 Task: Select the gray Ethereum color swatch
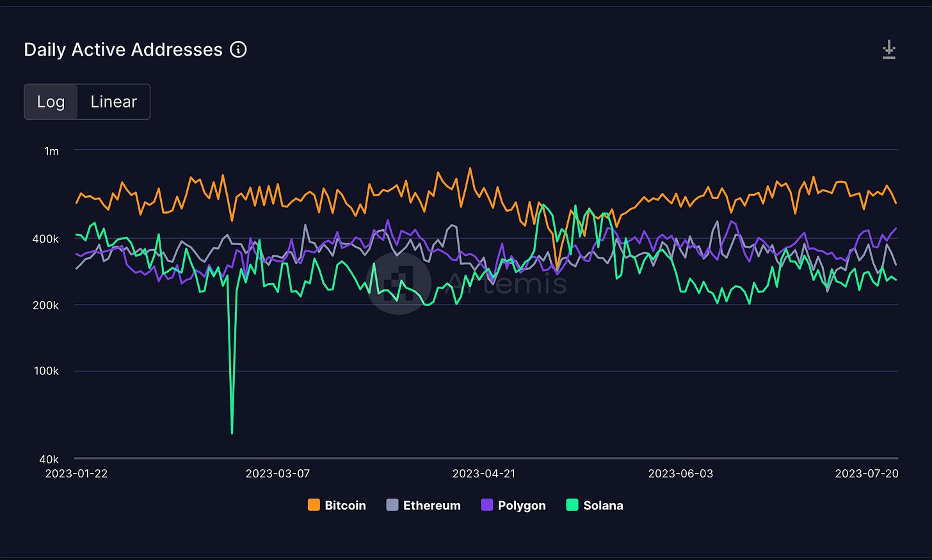click(392, 505)
